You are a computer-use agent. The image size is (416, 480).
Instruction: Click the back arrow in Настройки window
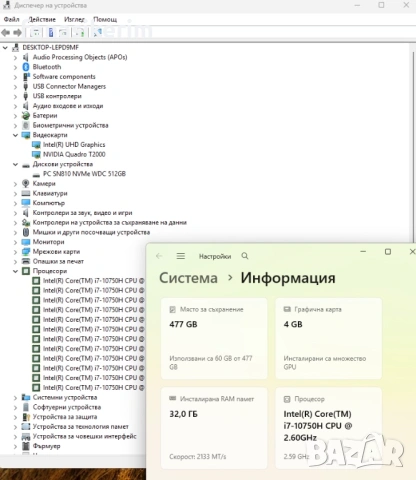tap(159, 256)
